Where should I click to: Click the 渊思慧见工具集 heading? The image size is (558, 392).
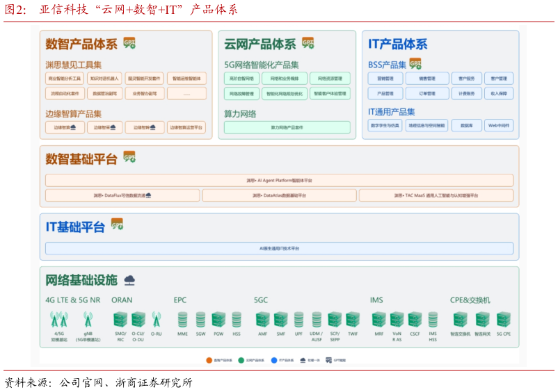74,65
